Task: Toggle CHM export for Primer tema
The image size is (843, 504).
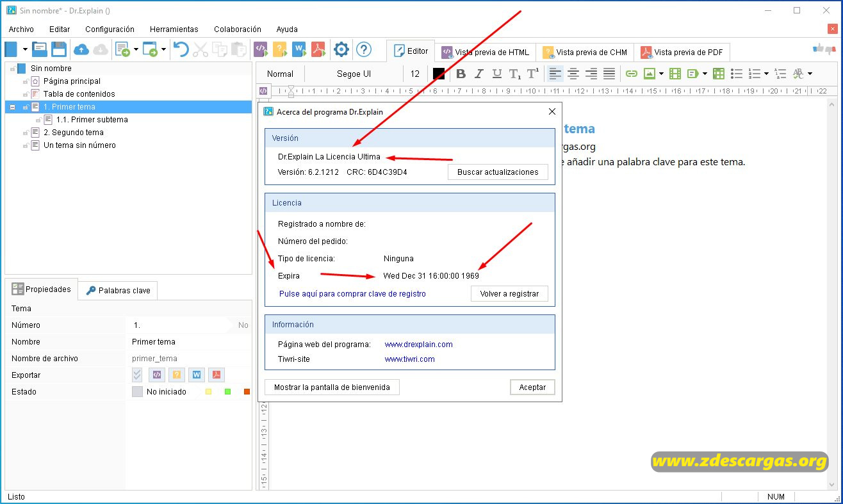Action: pyautogui.click(x=176, y=375)
